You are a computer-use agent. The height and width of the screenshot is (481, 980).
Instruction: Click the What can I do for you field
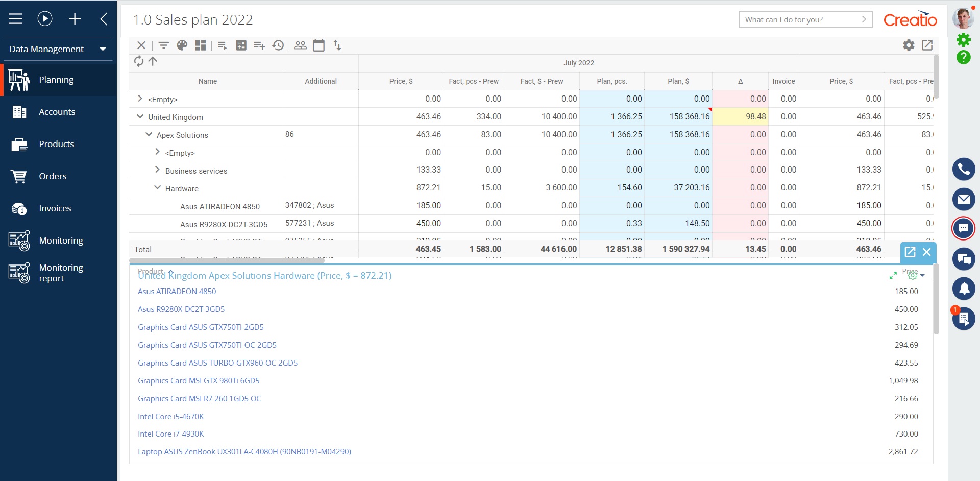796,19
